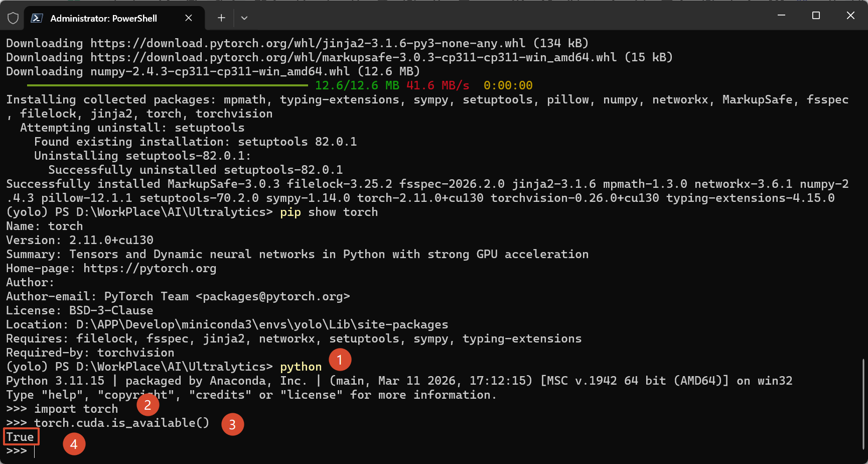
Task: Open a new terminal tab
Action: coord(221,18)
